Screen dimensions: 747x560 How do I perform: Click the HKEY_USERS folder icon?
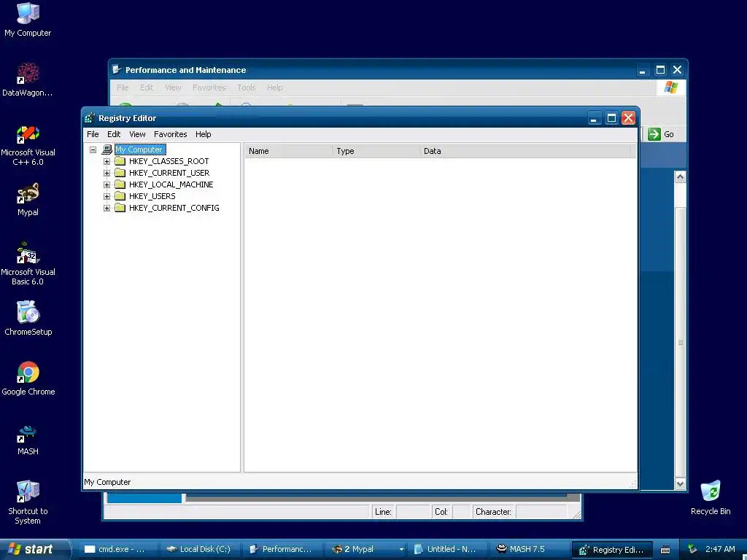click(x=120, y=196)
